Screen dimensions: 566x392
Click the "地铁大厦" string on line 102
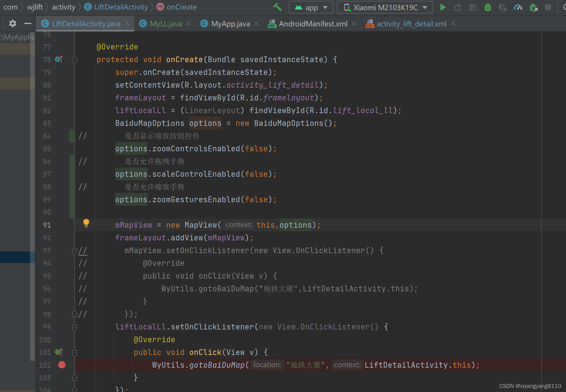pyautogui.click(x=306, y=365)
